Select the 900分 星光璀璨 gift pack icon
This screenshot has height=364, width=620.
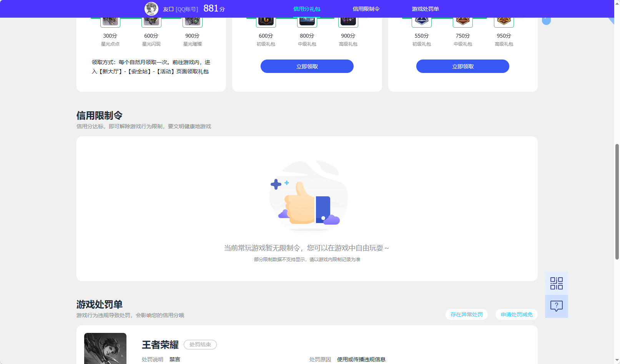click(x=192, y=21)
